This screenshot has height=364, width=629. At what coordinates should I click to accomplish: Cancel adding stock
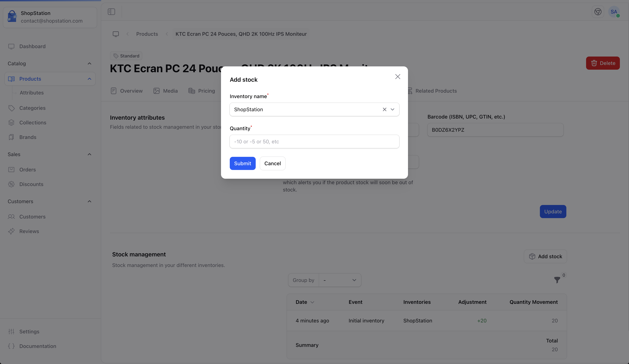click(272, 164)
